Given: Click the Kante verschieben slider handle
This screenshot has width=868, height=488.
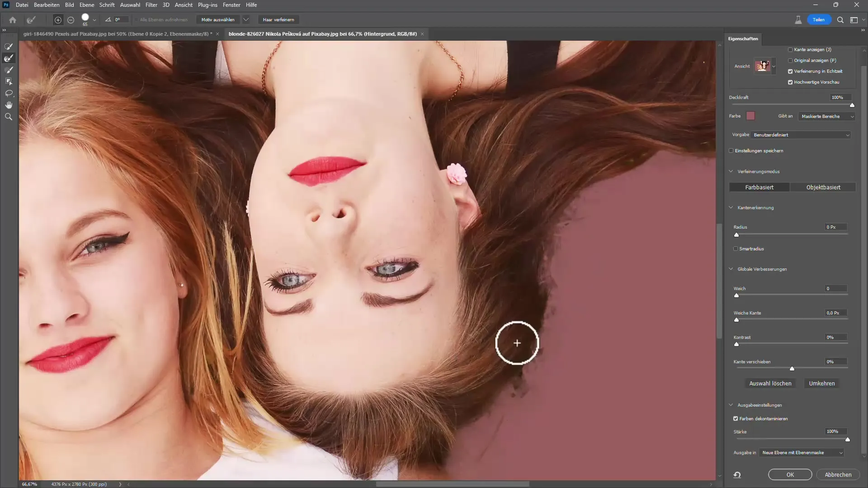Looking at the screenshot, I should point(792,369).
